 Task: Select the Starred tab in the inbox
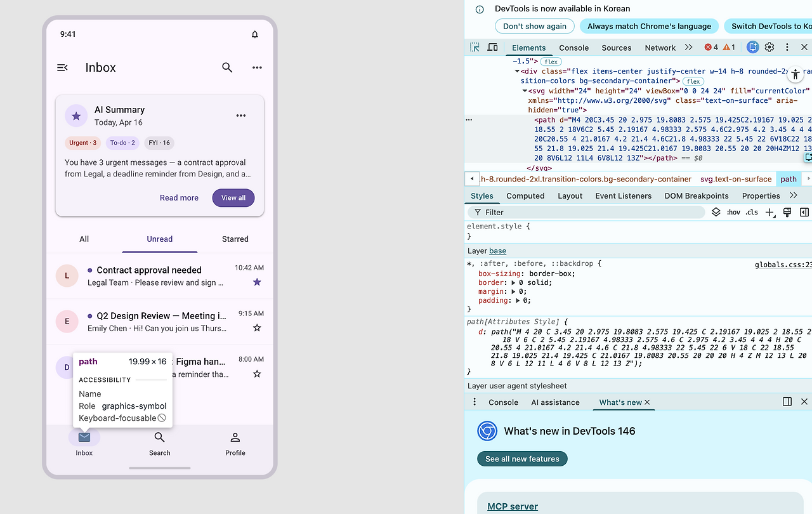pos(235,239)
